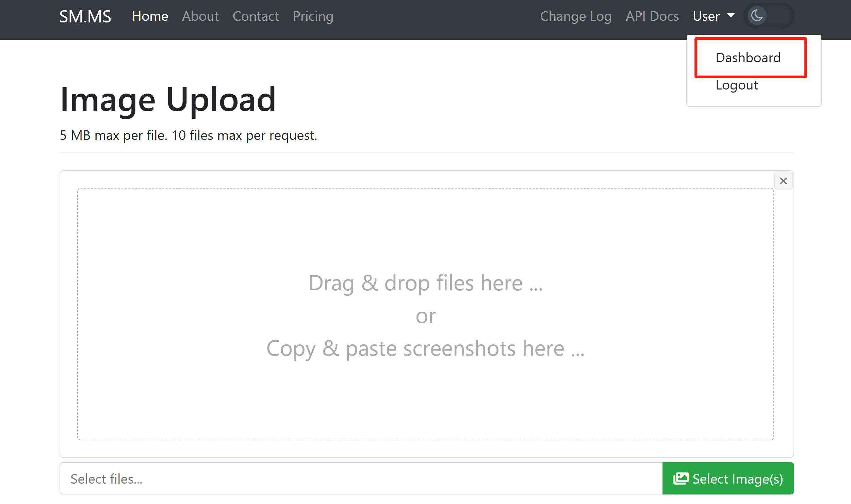Image resolution: width=851 pixels, height=504 pixels.
Task: Click the Contact navigation item
Action: pos(256,16)
